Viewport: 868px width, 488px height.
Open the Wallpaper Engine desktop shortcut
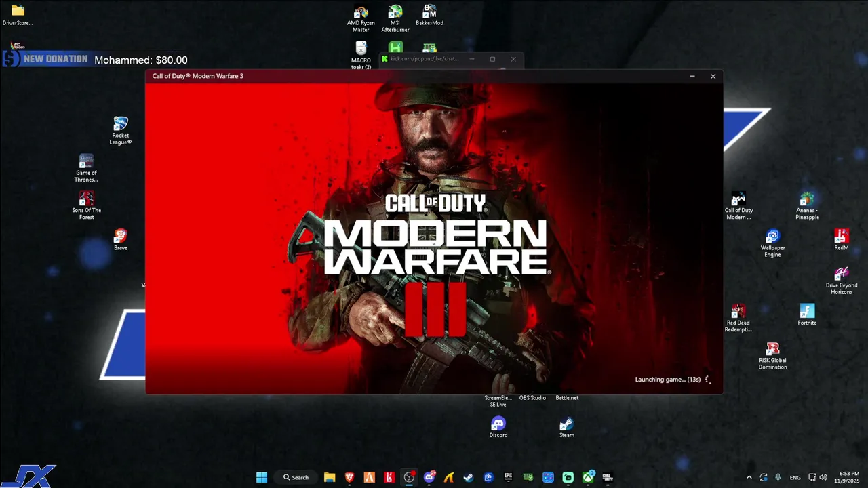772,243
